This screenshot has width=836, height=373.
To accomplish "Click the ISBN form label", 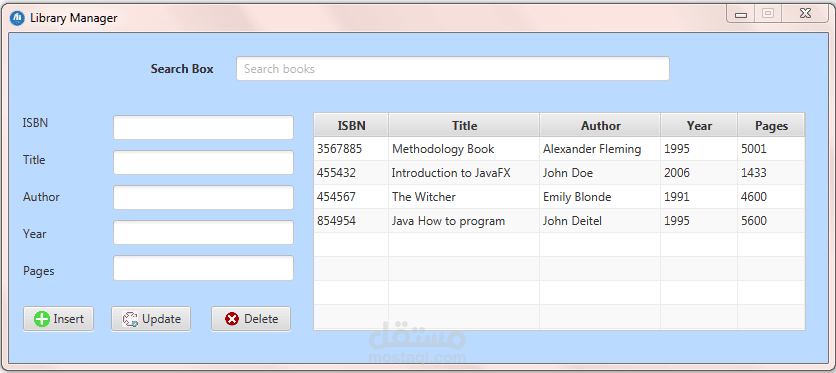I will 35,123.
